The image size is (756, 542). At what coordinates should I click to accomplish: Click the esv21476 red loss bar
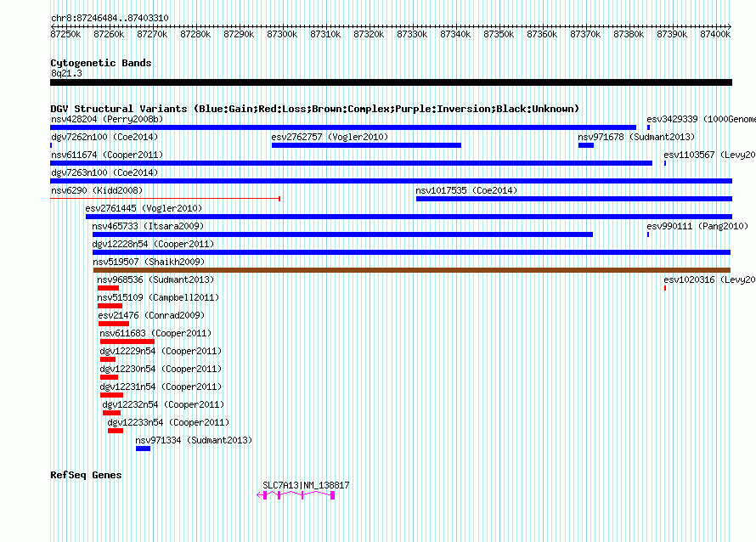[114, 324]
